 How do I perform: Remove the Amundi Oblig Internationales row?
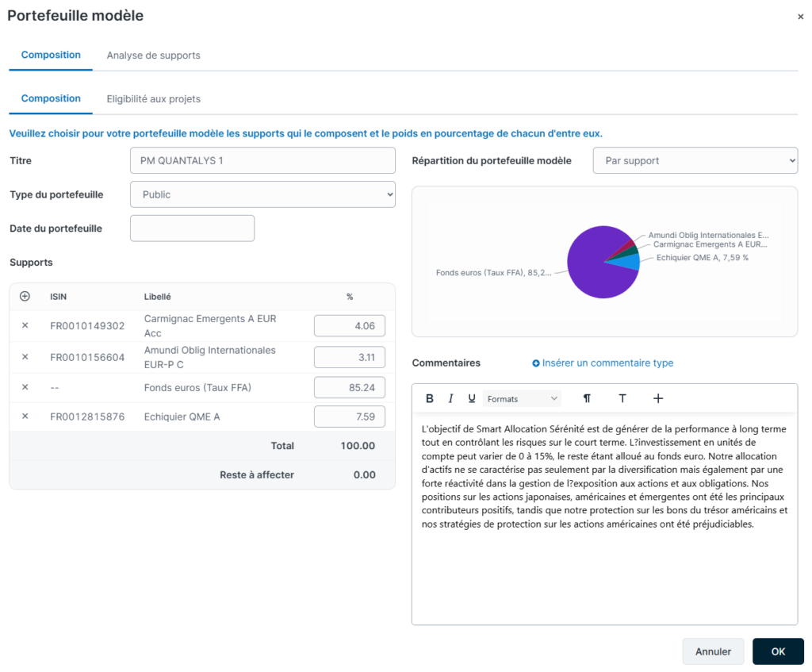pyautogui.click(x=25, y=357)
